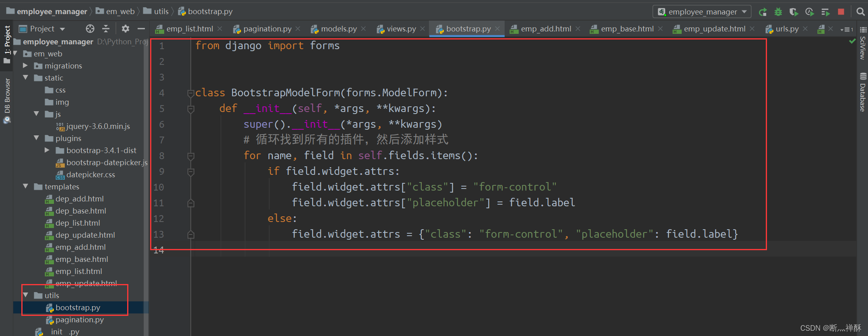Open dep_add.html in templates
The height and width of the screenshot is (336, 868).
click(x=74, y=199)
